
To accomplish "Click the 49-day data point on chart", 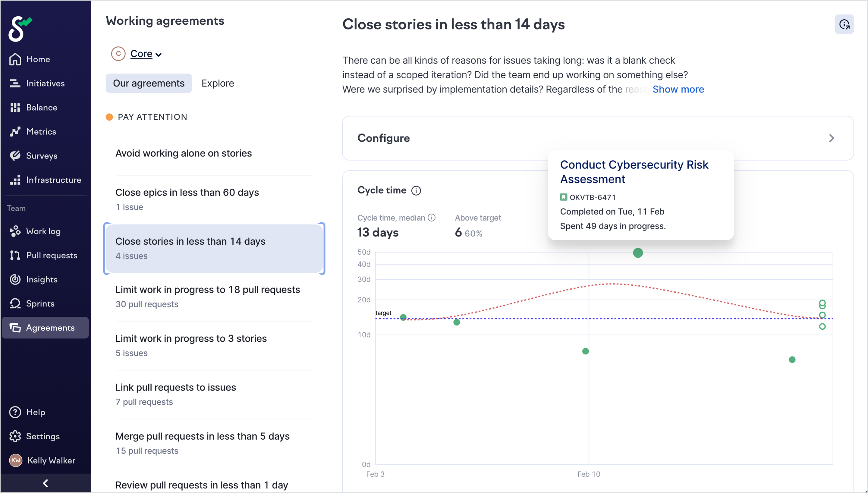I will click(638, 253).
